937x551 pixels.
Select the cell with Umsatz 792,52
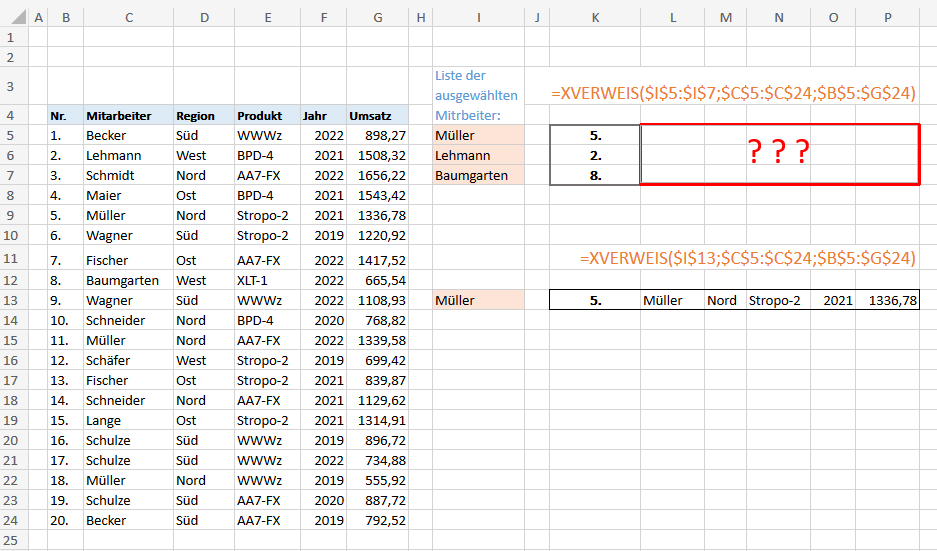(378, 520)
